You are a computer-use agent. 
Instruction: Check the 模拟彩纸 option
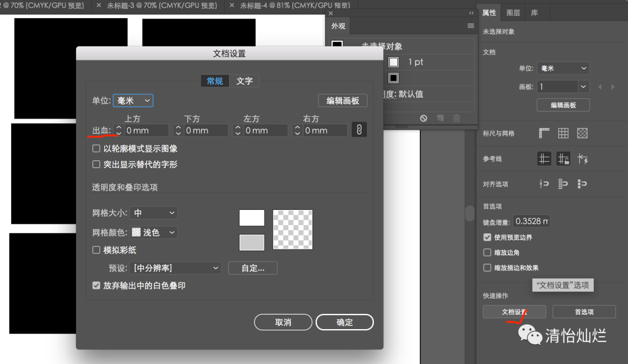[x=96, y=250]
